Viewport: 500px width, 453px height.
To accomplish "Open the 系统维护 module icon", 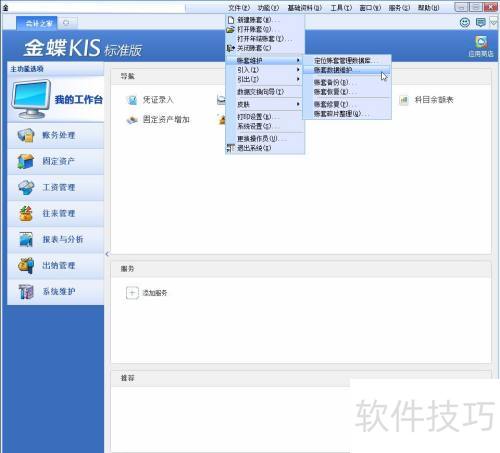I will point(26,292).
